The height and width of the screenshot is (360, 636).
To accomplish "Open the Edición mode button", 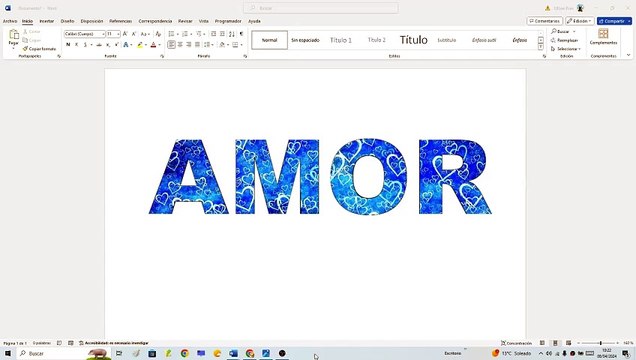I will [580, 21].
